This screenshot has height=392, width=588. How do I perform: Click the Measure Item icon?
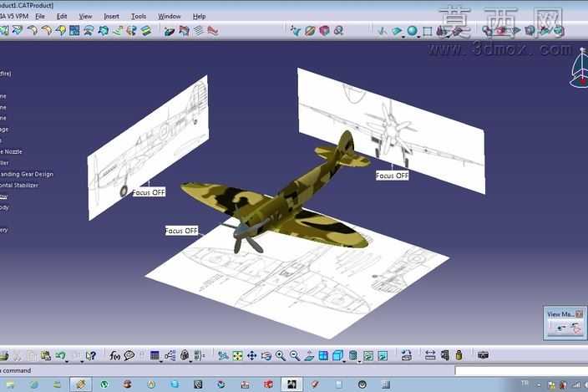click(x=445, y=355)
